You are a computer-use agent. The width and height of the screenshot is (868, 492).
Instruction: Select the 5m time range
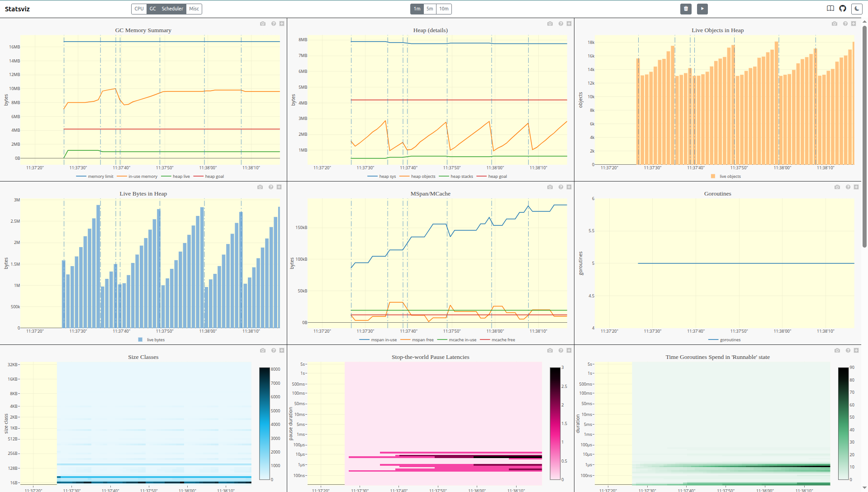[429, 9]
